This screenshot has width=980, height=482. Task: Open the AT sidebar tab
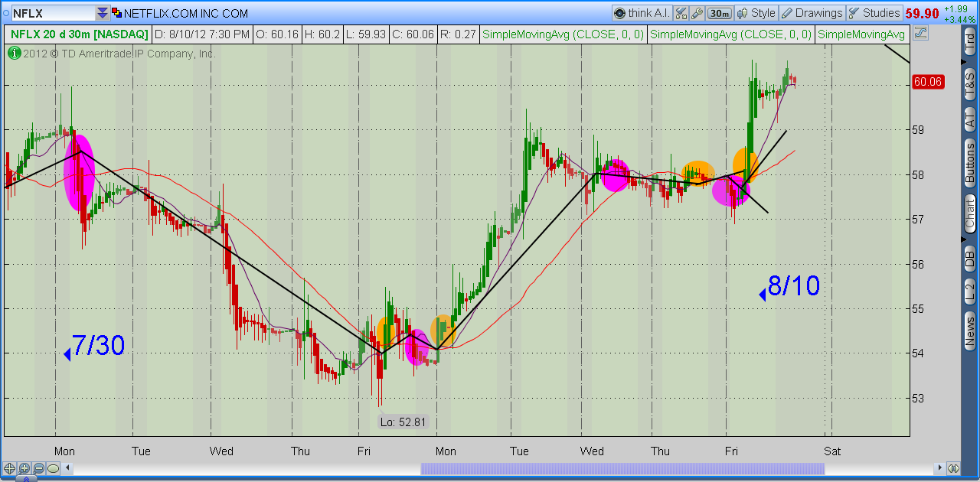pyautogui.click(x=970, y=118)
